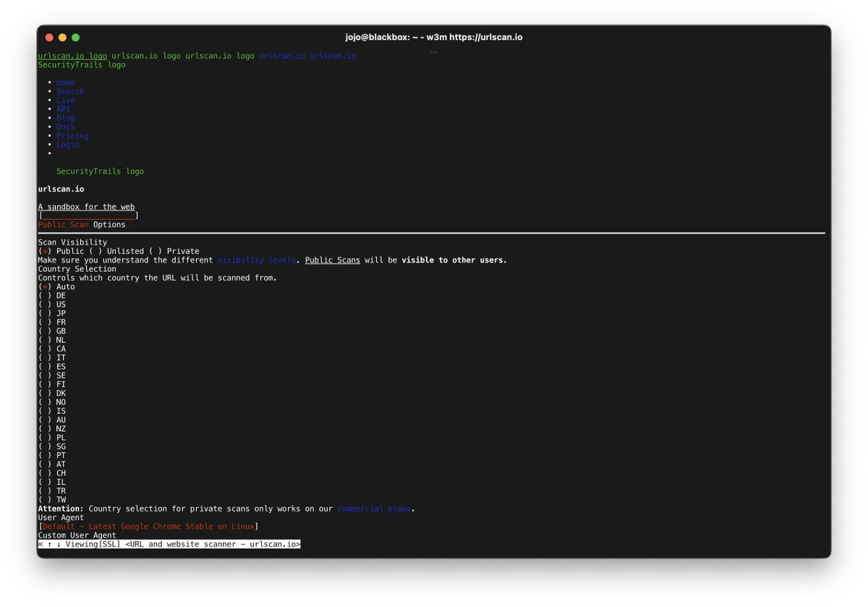Open the visibility levels link
Viewport: 868px width, 607px height.
pyautogui.click(x=256, y=260)
